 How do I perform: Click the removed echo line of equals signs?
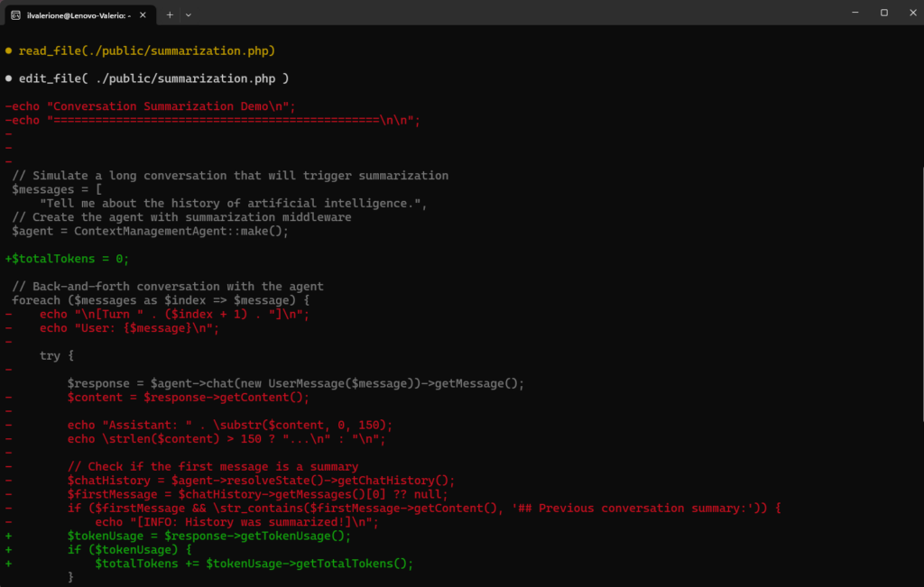pos(213,121)
